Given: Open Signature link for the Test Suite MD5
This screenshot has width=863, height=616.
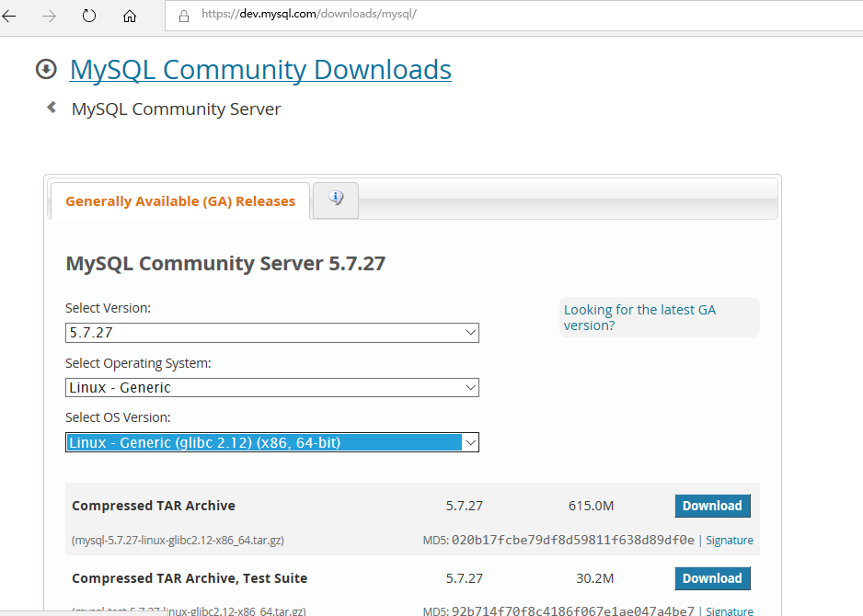Looking at the screenshot, I should click(x=730, y=610).
